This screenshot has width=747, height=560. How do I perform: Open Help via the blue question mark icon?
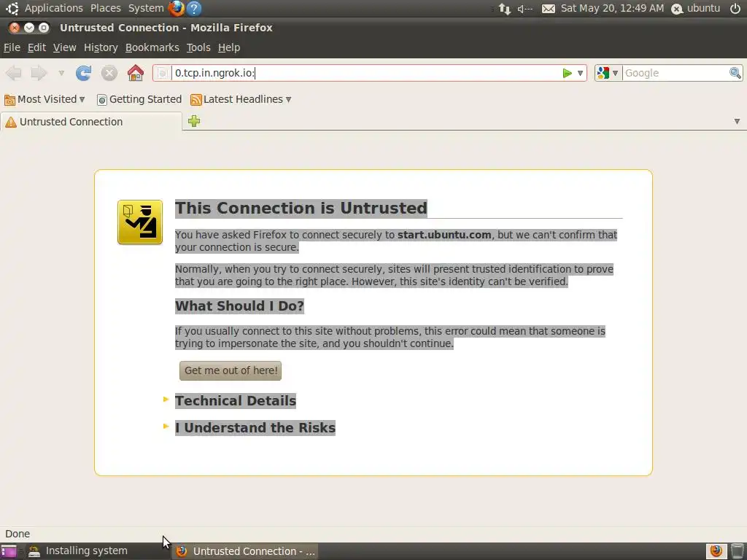[x=194, y=8]
